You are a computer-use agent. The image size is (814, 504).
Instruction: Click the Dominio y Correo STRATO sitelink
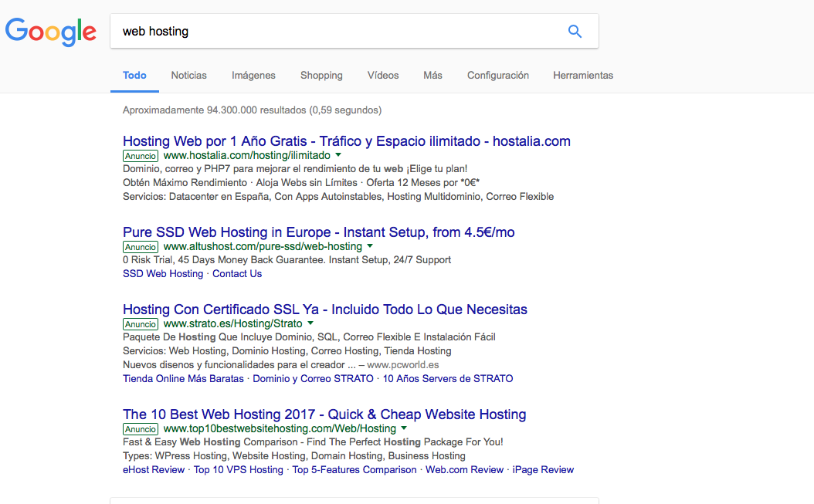[x=314, y=378]
